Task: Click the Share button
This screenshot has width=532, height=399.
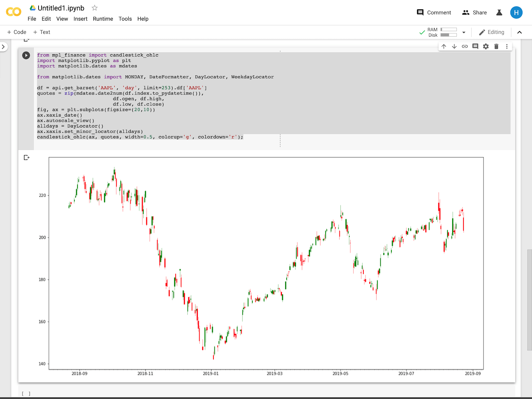Action: coord(474,13)
